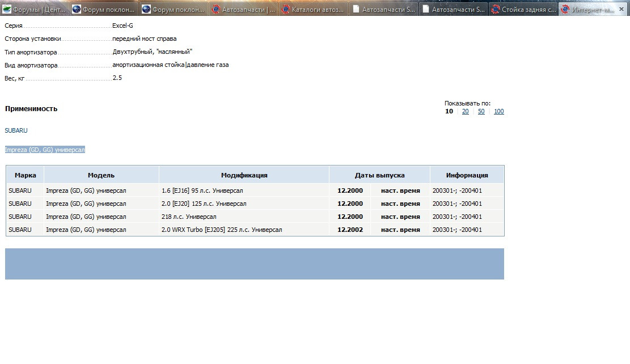Click favicon of 'Стойка задняя с...' tab
The image size is (630, 364).
[x=496, y=9]
